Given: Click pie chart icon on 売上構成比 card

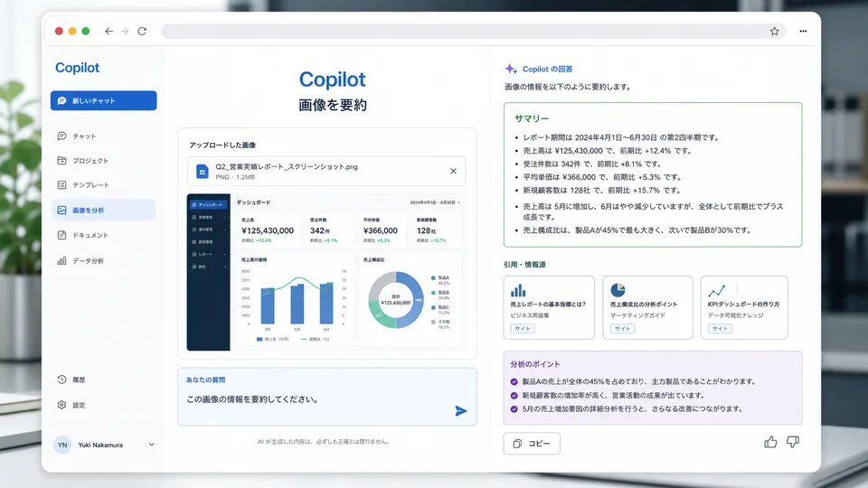Looking at the screenshot, I should tap(618, 290).
